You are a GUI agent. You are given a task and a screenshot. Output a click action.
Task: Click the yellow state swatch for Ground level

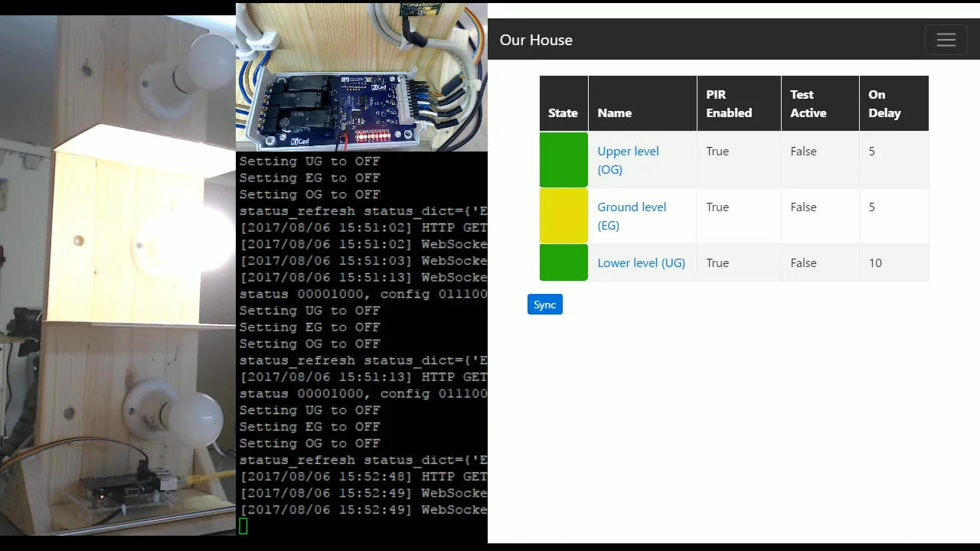pyautogui.click(x=563, y=216)
